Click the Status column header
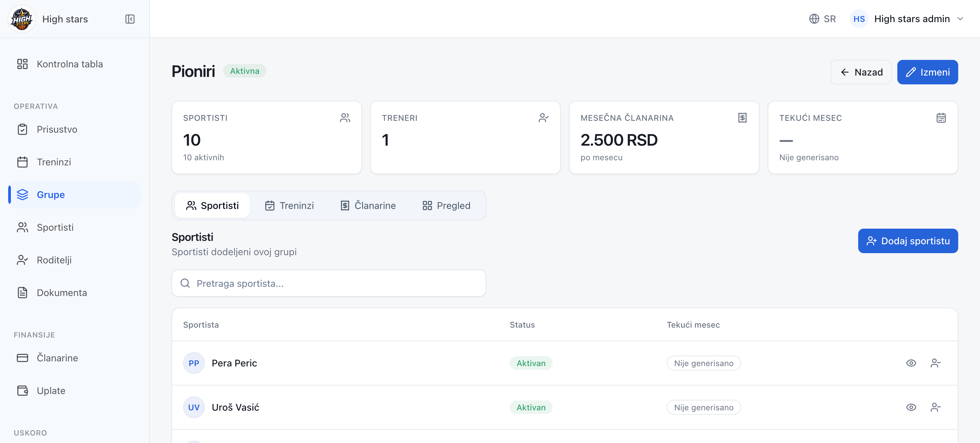 (522, 325)
